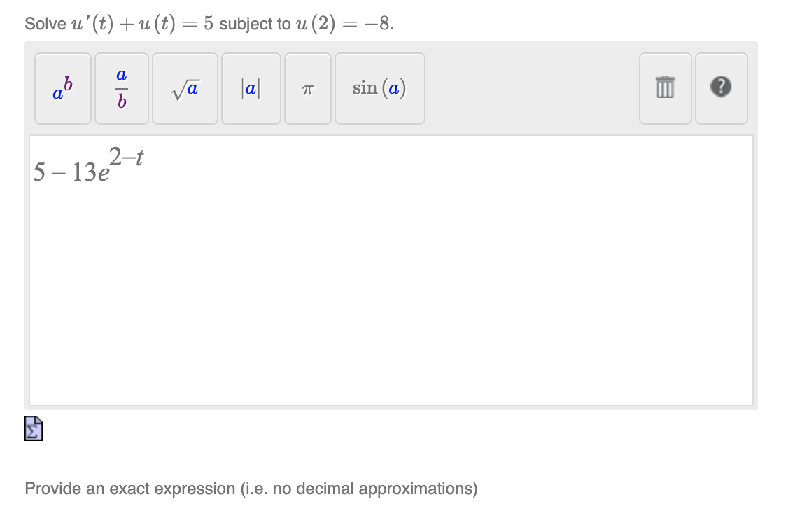788x532 pixels.
Task: Insert the pi symbol from the toolbar
Action: pyautogui.click(x=307, y=89)
